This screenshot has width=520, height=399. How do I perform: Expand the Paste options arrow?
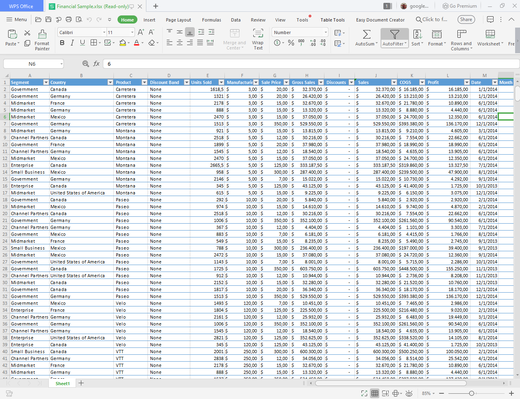tap(18, 44)
